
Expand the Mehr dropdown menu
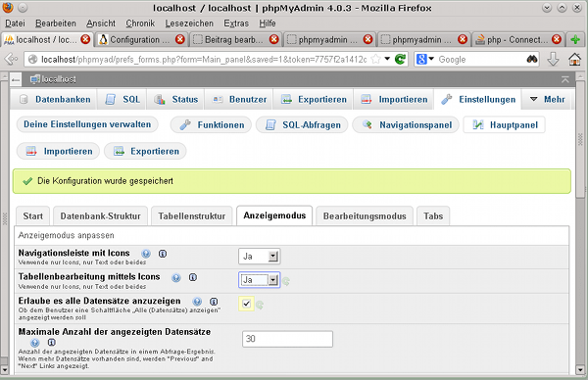[548, 99]
